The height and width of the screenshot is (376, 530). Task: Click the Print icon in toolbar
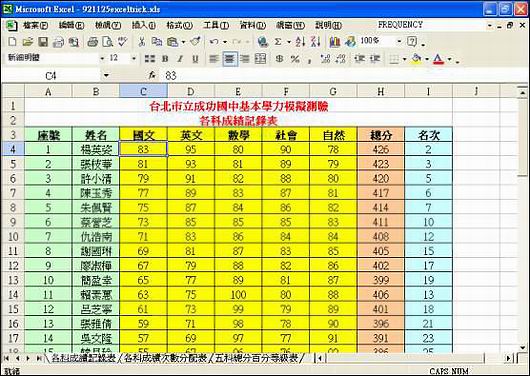pos(93,42)
